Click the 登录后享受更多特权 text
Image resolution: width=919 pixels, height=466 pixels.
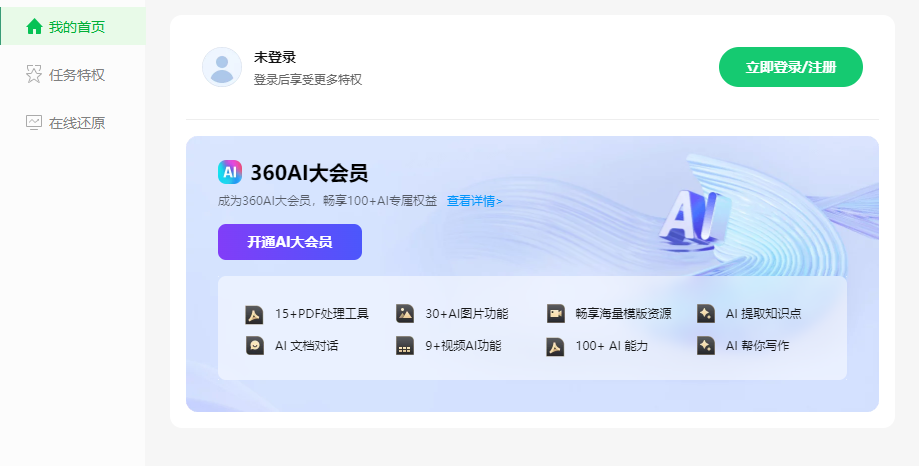coord(308,80)
